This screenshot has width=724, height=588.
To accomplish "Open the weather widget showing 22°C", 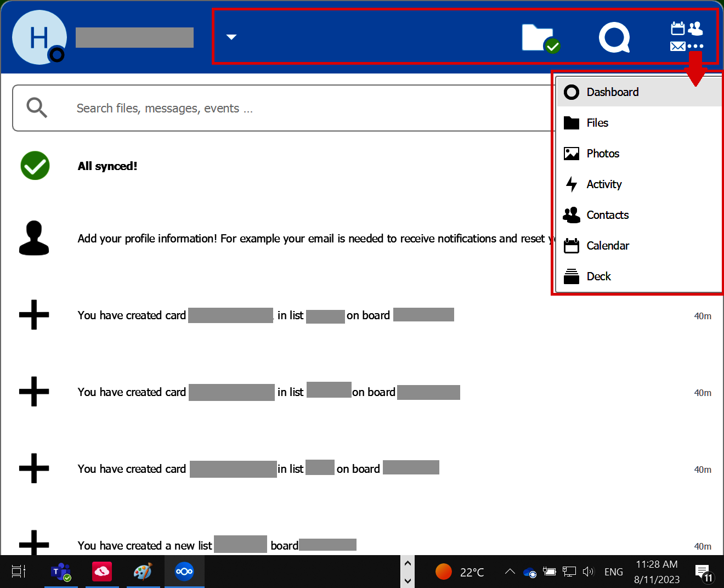I will [x=460, y=571].
